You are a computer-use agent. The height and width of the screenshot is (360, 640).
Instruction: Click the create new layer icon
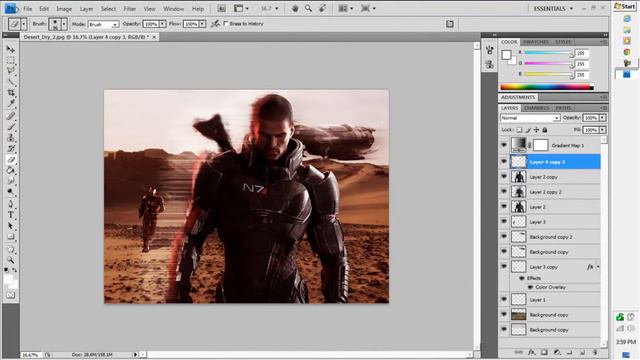[x=582, y=352]
